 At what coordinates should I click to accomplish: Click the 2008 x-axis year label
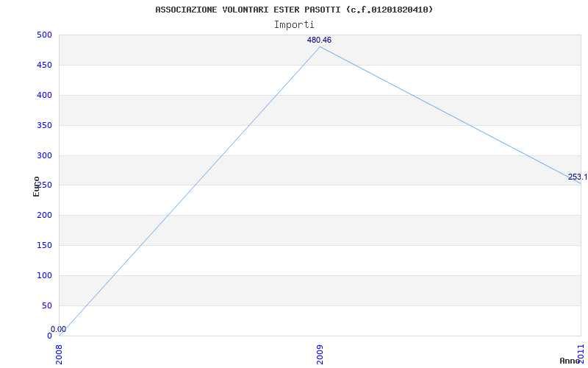pyautogui.click(x=60, y=355)
